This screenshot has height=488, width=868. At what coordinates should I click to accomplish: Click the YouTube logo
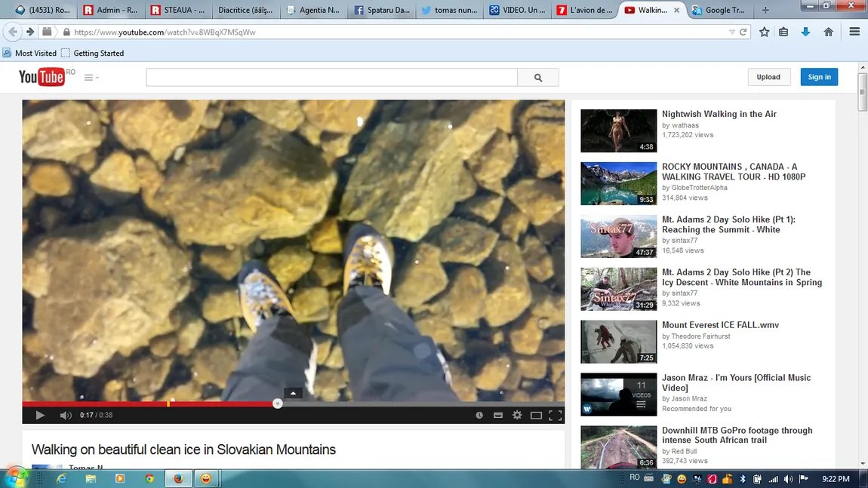(42, 77)
